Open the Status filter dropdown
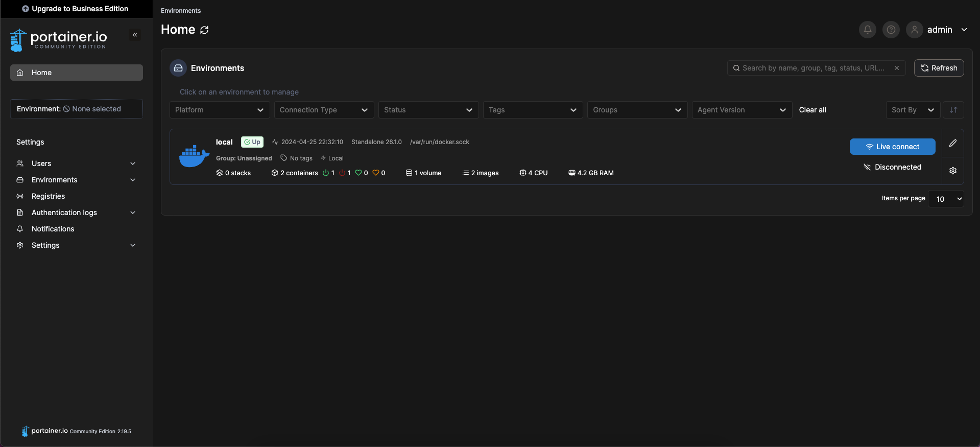The width and height of the screenshot is (980, 447). (428, 110)
